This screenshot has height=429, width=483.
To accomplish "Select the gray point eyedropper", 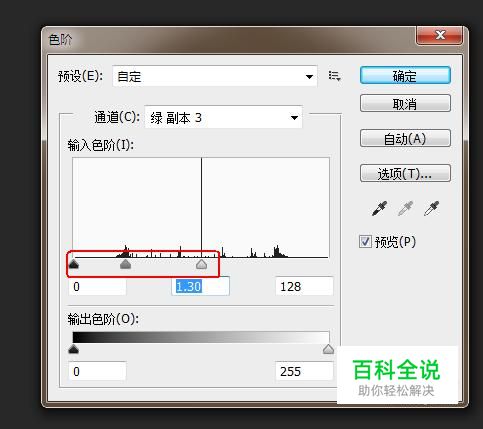I will click(405, 208).
